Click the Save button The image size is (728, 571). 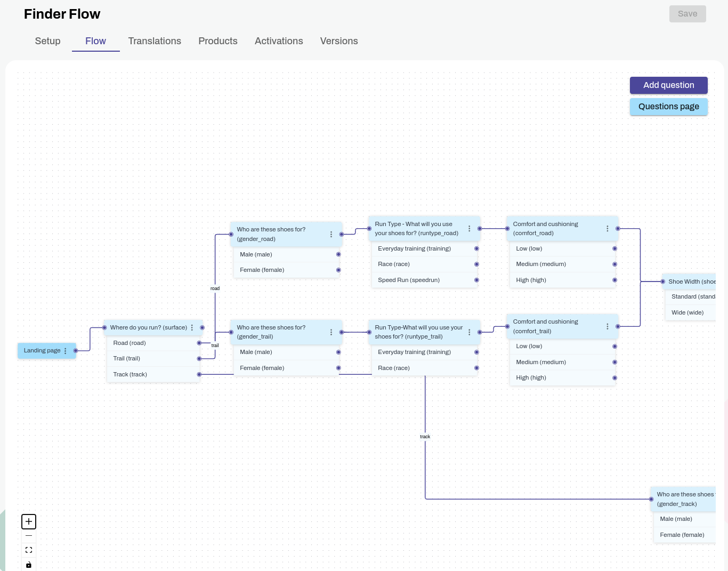coord(687,14)
